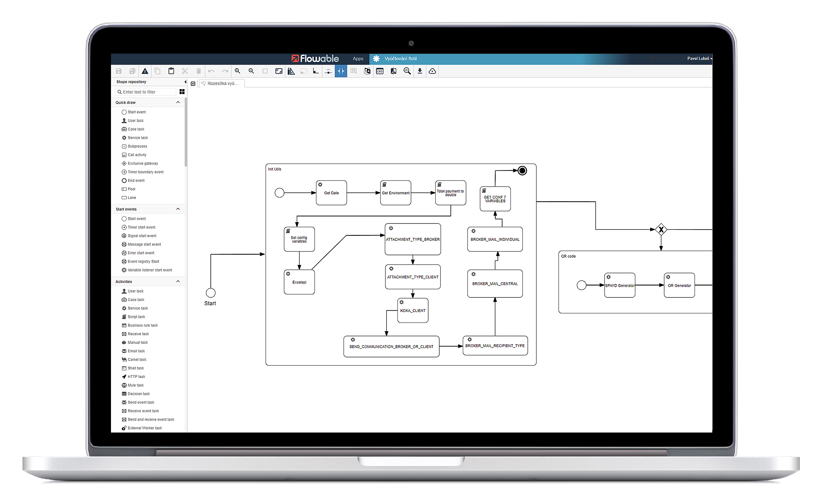This screenshot has height=504, width=822.
Task: Collapse the Activities section
Action: tap(178, 281)
